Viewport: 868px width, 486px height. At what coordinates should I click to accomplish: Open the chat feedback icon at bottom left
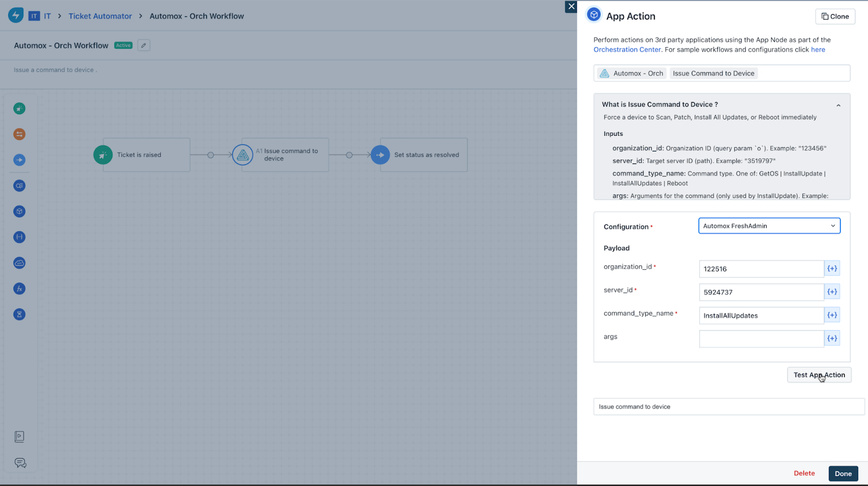click(x=20, y=463)
